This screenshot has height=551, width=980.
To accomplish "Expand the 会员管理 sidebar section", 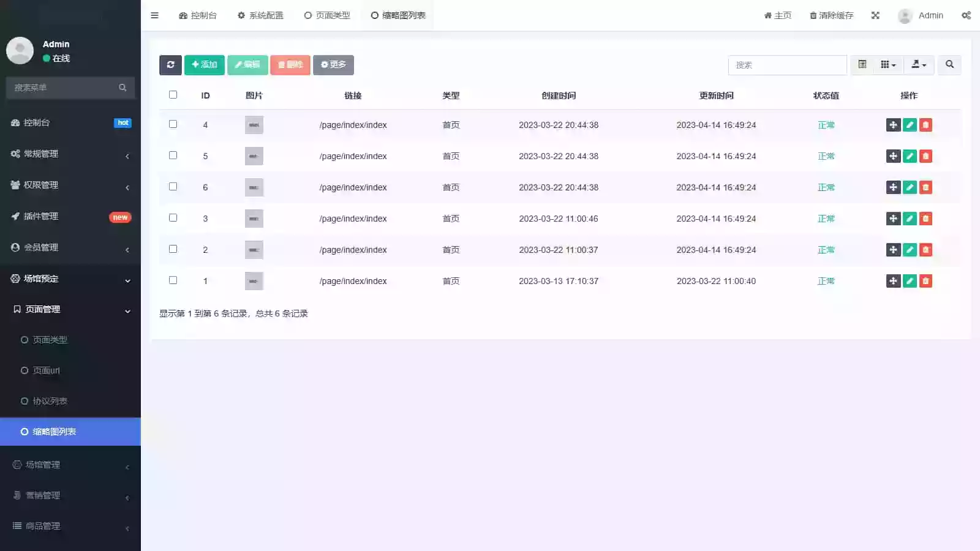I will (x=70, y=247).
